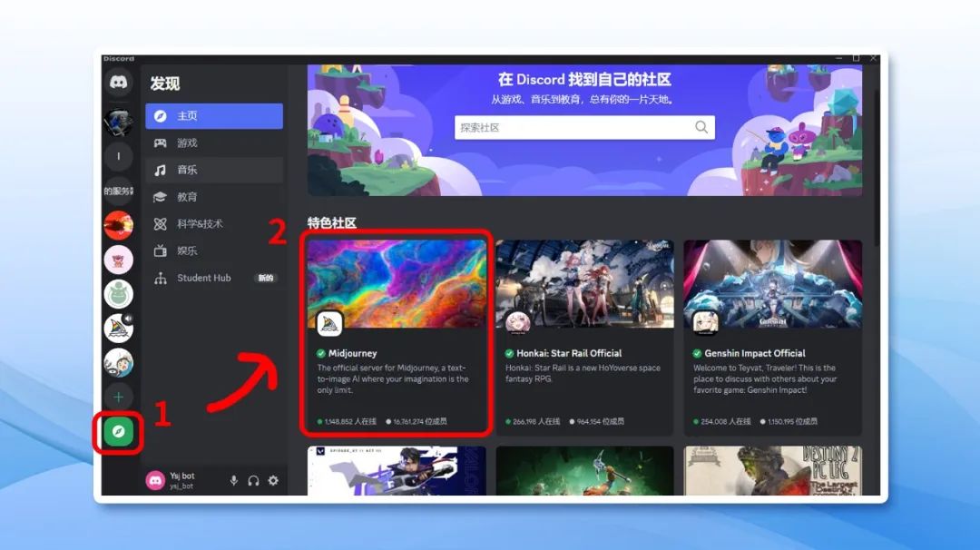980x550 pixels.
Task: Open the Discord home direct messages icon
Action: coord(118,82)
